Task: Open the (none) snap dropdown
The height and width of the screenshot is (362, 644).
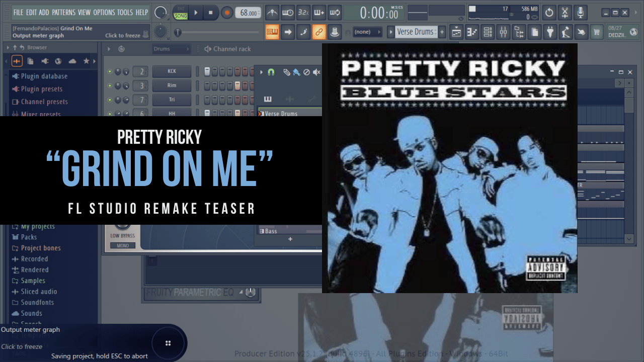Action: [367, 32]
